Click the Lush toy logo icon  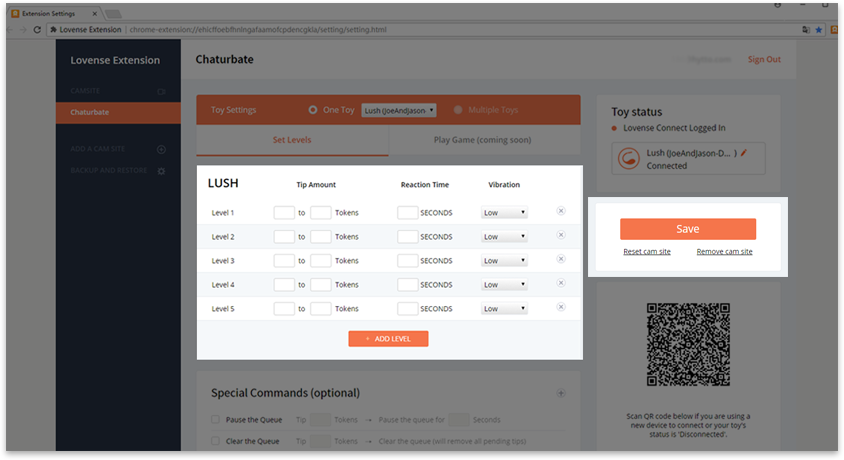[x=628, y=159]
